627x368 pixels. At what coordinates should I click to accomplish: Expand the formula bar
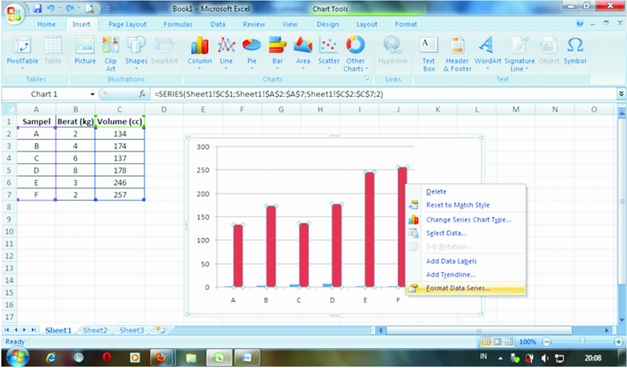[621, 94]
